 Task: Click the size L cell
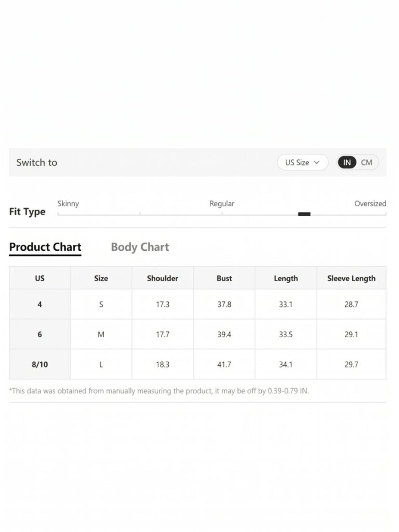[x=101, y=364]
